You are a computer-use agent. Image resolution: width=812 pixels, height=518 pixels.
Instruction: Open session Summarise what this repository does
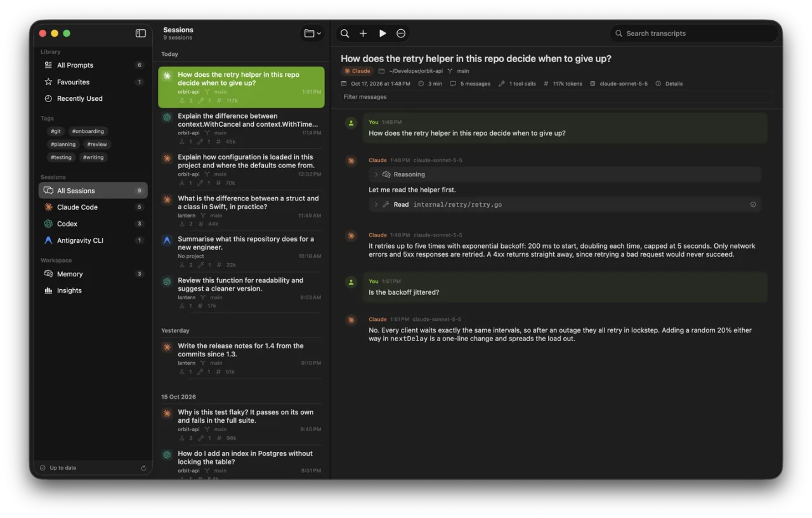(241, 252)
